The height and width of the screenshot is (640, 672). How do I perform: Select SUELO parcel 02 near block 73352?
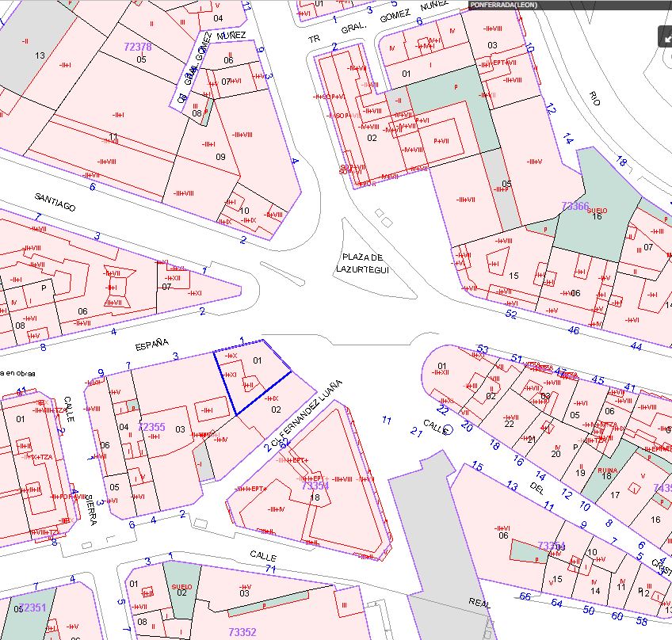coord(181,591)
